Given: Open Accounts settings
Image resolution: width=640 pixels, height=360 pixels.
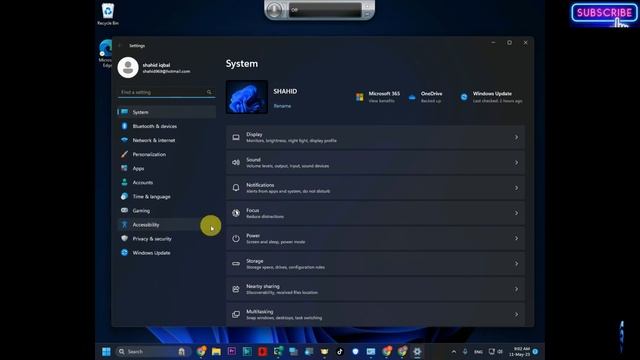Looking at the screenshot, I should tap(167, 182).
